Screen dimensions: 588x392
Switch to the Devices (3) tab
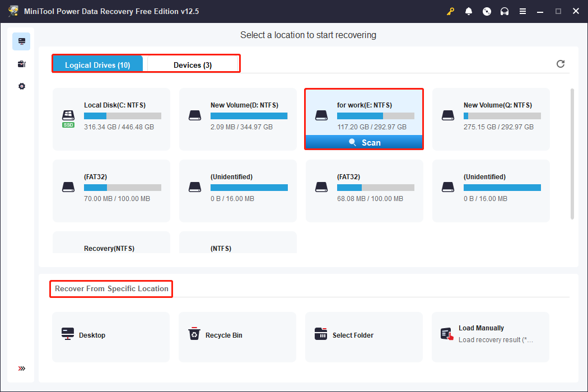[193, 65]
